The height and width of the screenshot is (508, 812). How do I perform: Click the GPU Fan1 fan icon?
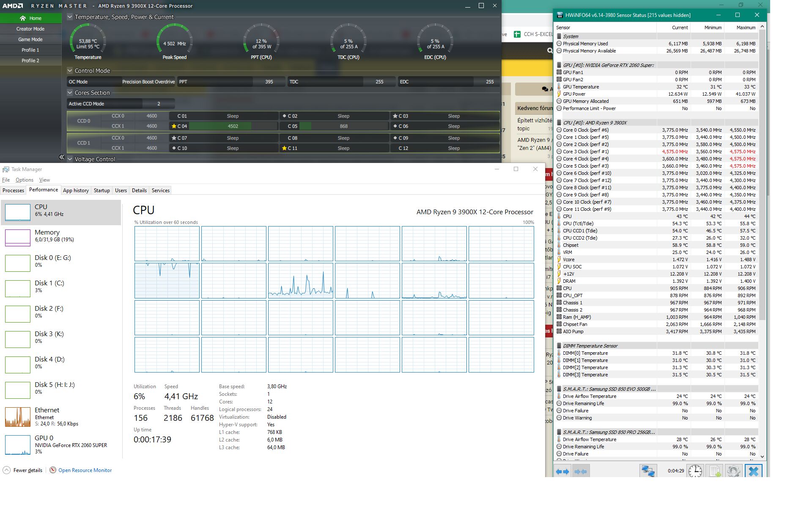[x=559, y=72]
